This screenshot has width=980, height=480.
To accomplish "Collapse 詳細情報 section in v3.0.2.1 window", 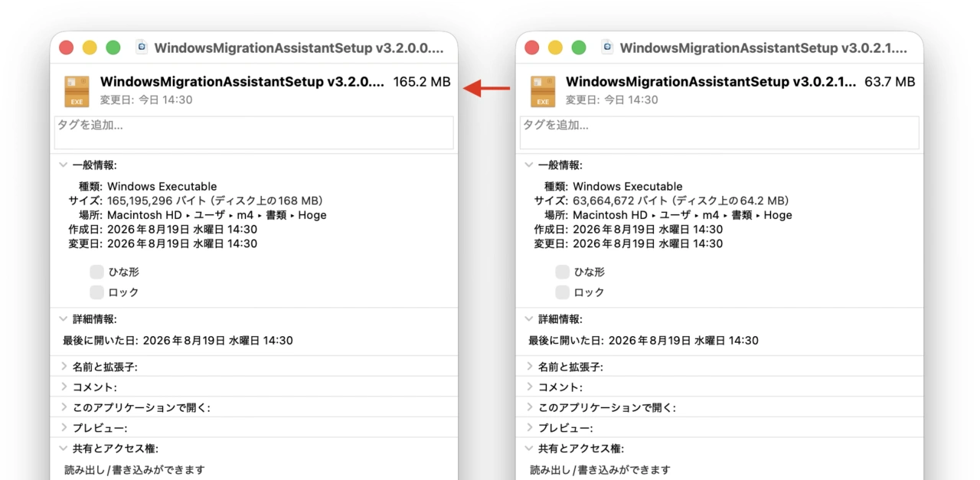I will [x=529, y=318].
